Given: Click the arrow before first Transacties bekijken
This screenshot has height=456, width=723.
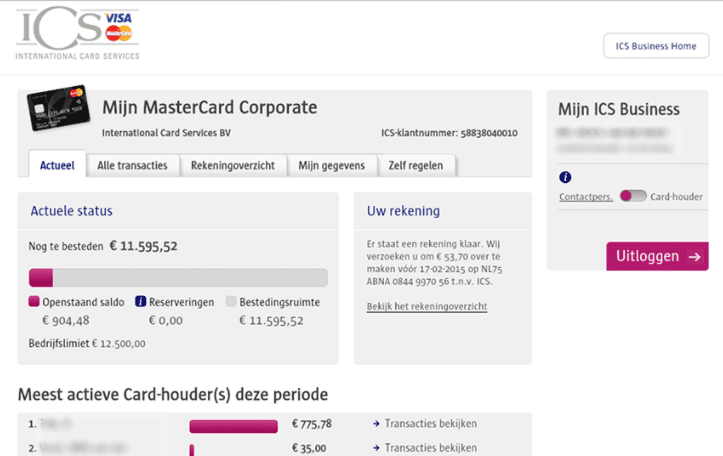Looking at the screenshot, I should coord(376,423).
